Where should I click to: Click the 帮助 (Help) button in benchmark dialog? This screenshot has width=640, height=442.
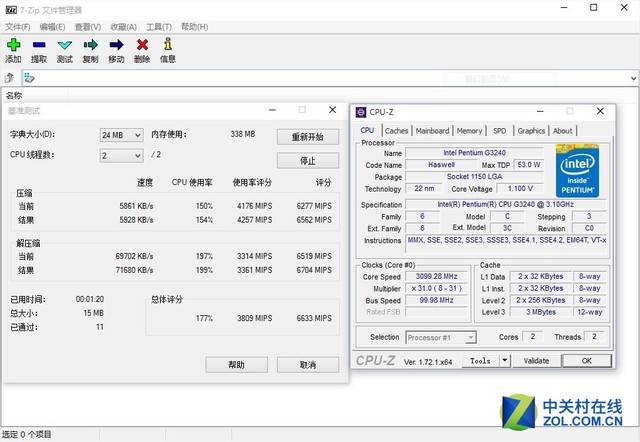point(236,365)
